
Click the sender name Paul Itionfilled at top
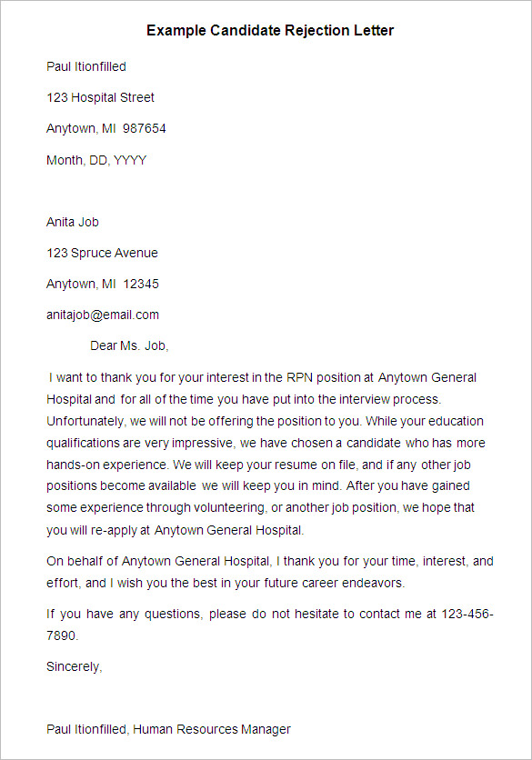(86, 66)
